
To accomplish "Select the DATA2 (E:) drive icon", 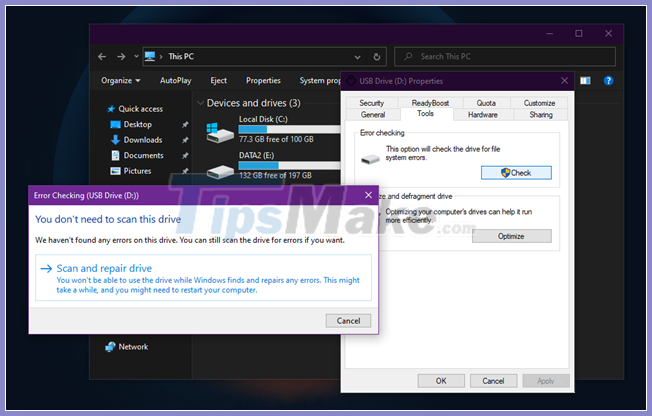I will tap(220, 171).
